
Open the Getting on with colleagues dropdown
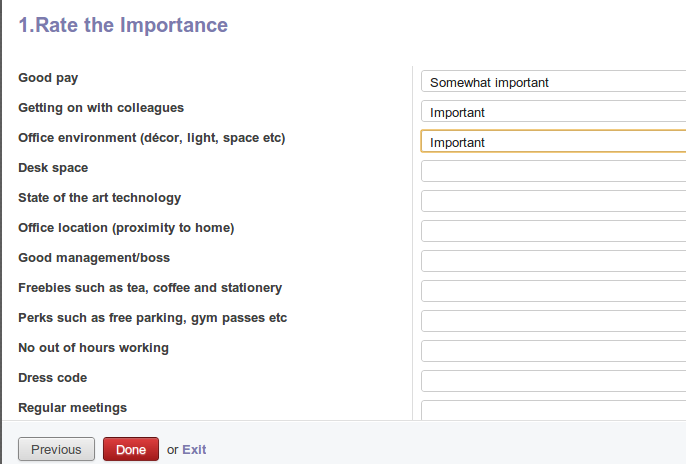(553, 112)
